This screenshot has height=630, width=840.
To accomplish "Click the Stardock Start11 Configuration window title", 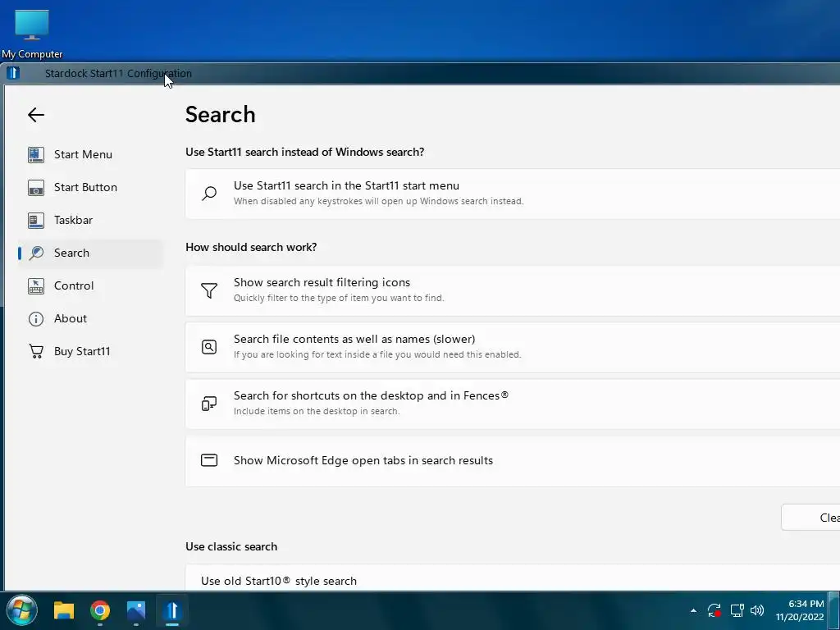I will click(118, 73).
